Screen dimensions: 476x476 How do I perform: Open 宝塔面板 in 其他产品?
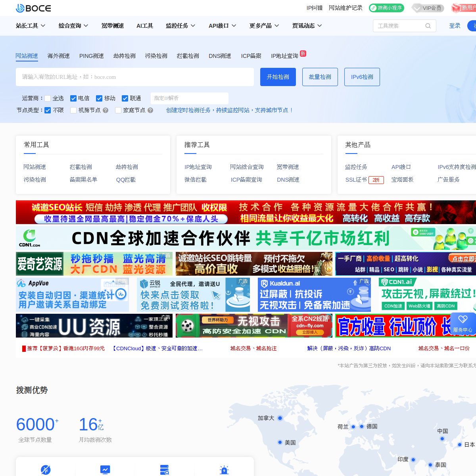403,180
